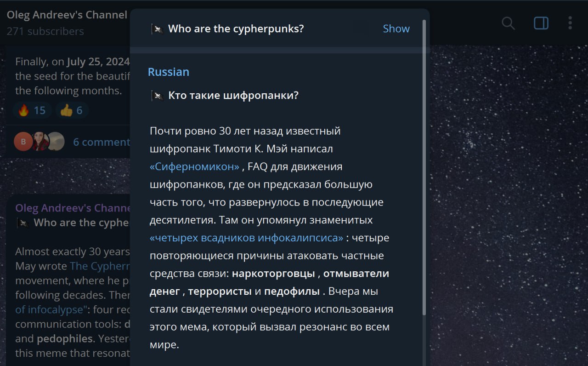Open The Cyphernomicon link in channel post
This screenshot has width=588, height=366.
pos(100,266)
